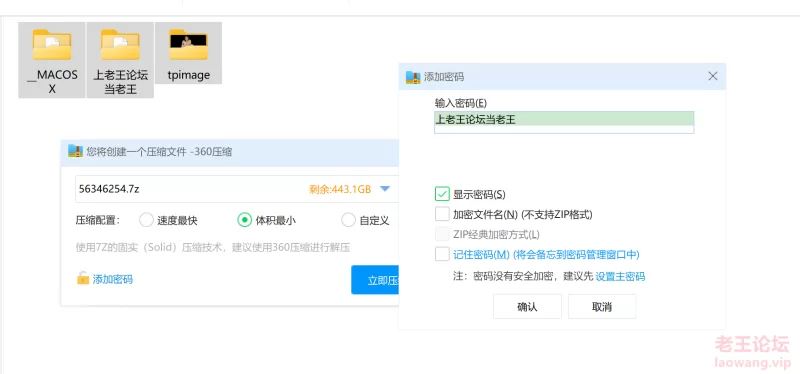Click the 剩余:443.1GB free space text
Image resolution: width=800 pixels, height=374 pixels.
[x=340, y=189]
